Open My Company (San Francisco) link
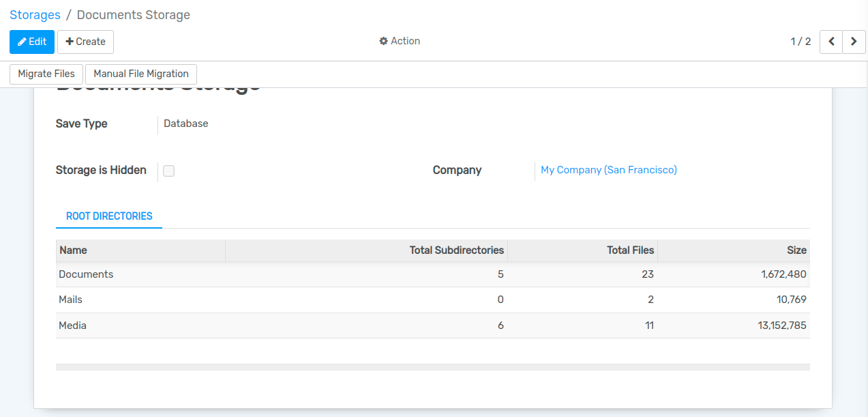Screen dimensions: 868x417 [x=608, y=170]
